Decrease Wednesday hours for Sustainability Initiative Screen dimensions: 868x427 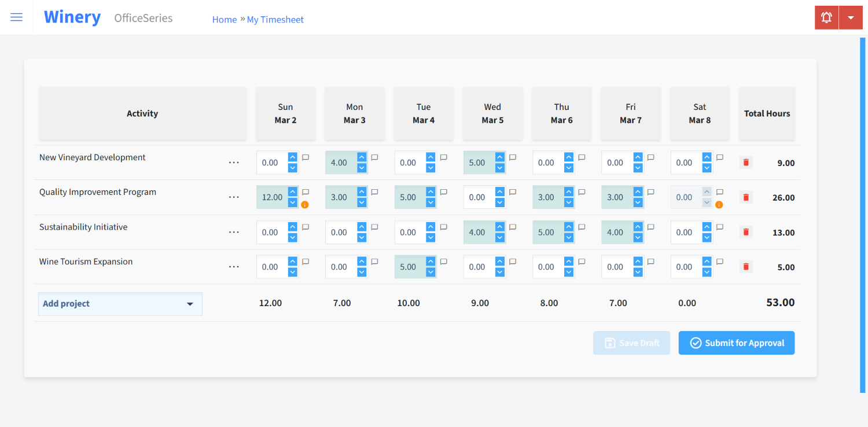pos(500,237)
